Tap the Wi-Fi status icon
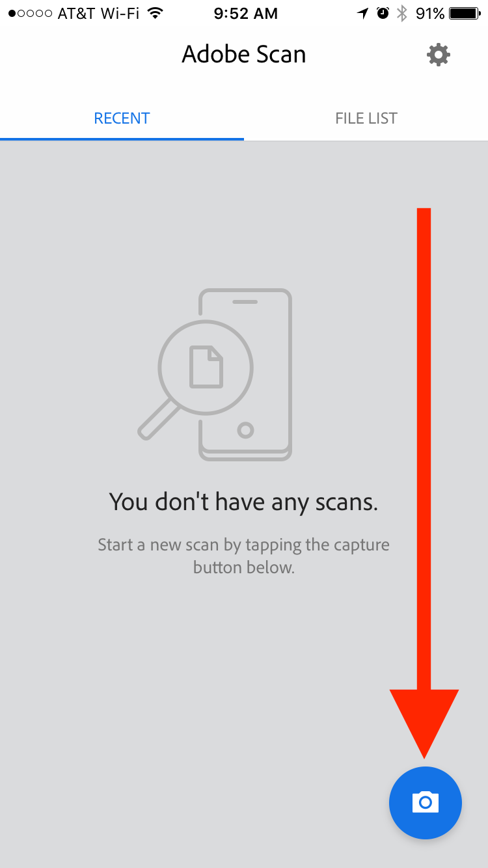The height and width of the screenshot is (868, 488). click(154, 13)
